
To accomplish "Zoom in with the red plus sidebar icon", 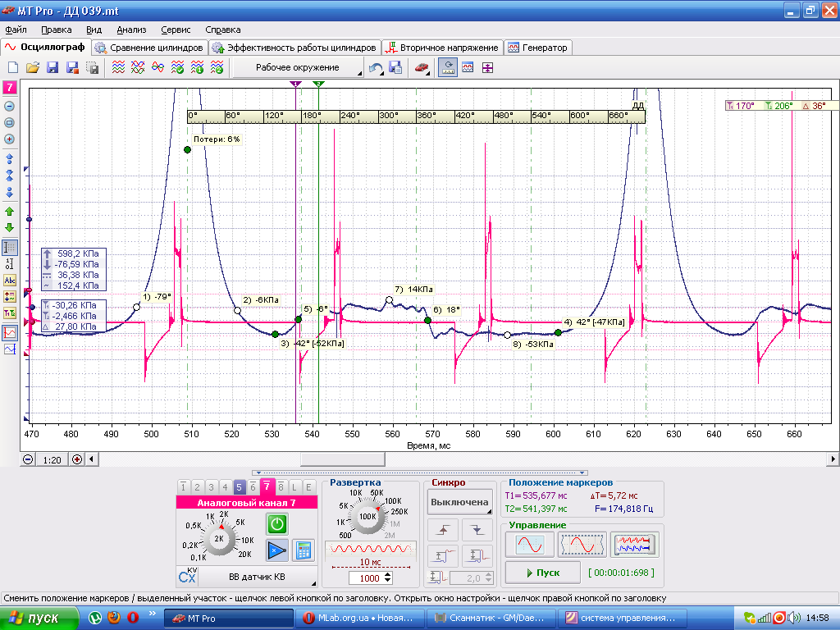I will pyautogui.click(x=9, y=139).
